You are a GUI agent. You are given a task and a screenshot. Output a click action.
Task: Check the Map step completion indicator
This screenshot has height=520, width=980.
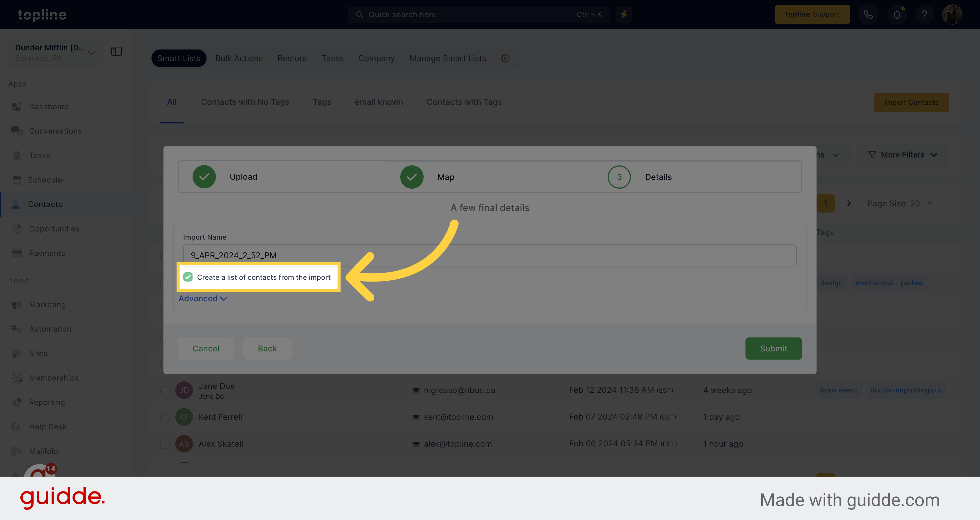point(412,176)
